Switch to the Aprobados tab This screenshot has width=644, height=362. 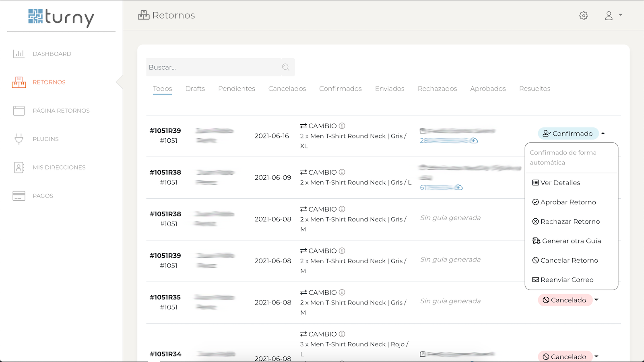tap(488, 88)
